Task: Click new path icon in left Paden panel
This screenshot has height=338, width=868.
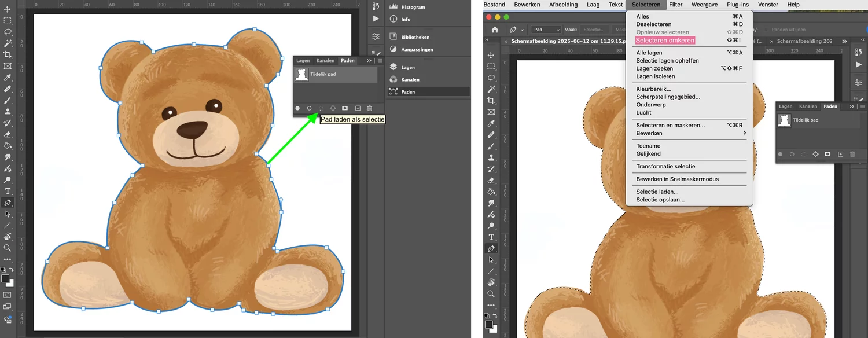Action: 358,108
